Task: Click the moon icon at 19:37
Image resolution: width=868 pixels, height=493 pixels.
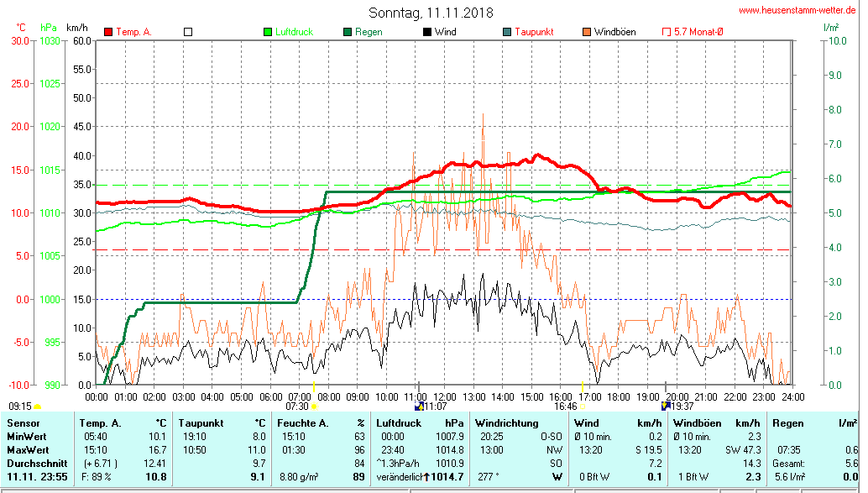Action: point(666,406)
